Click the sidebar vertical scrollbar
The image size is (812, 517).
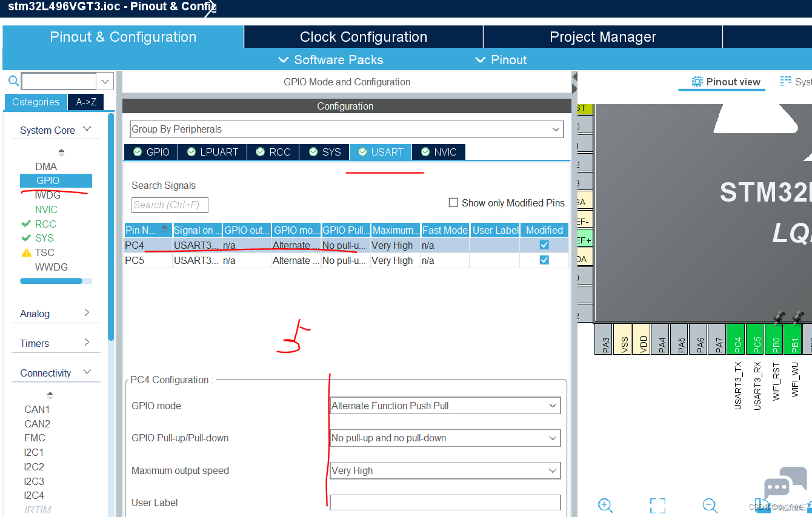pyautogui.click(x=111, y=227)
